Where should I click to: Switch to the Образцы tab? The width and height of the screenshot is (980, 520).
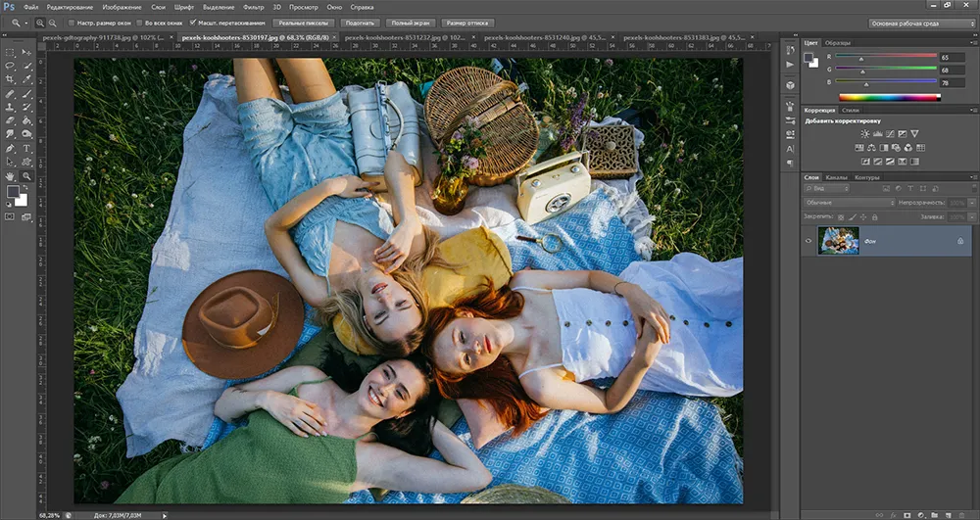point(837,43)
